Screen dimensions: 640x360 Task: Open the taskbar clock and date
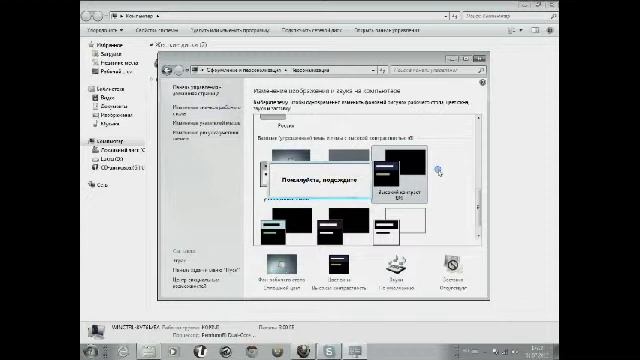(537, 351)
